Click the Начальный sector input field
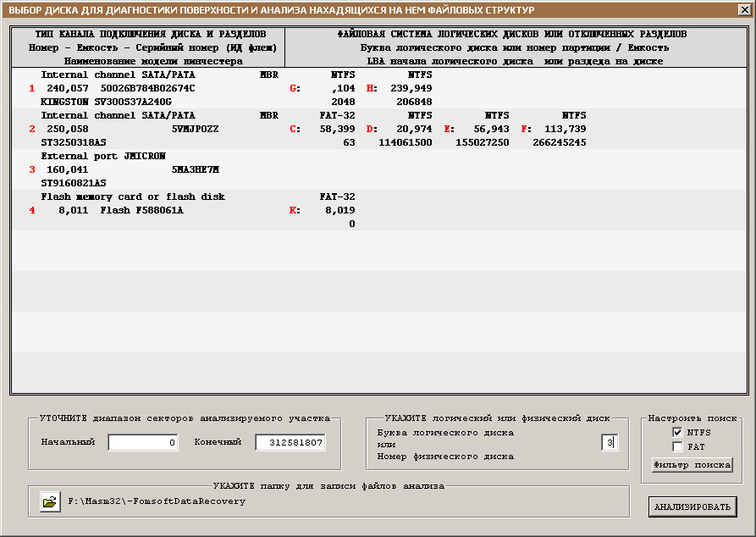The image size is (756, 537). [x=143, y=442]
